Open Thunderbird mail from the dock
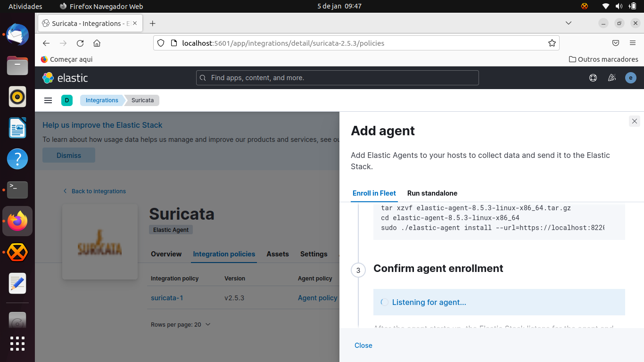This screenshot has width=644, height=362. click(x=17, y=35)
